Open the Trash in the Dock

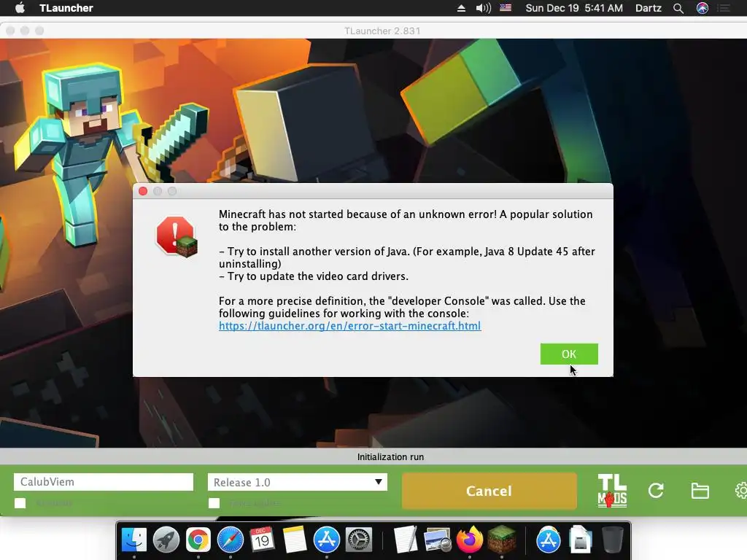click(613, 540)
